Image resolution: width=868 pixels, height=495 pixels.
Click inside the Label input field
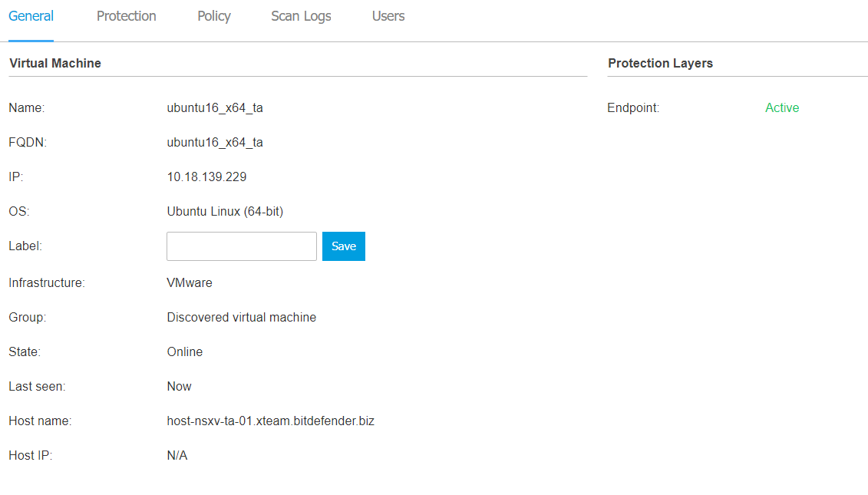[241, 246]
